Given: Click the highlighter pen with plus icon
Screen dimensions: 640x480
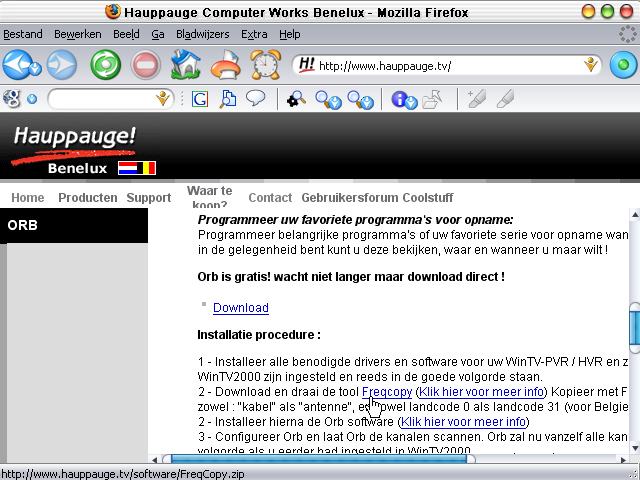Looking at the screenshot, I should [x=477, y=99].
